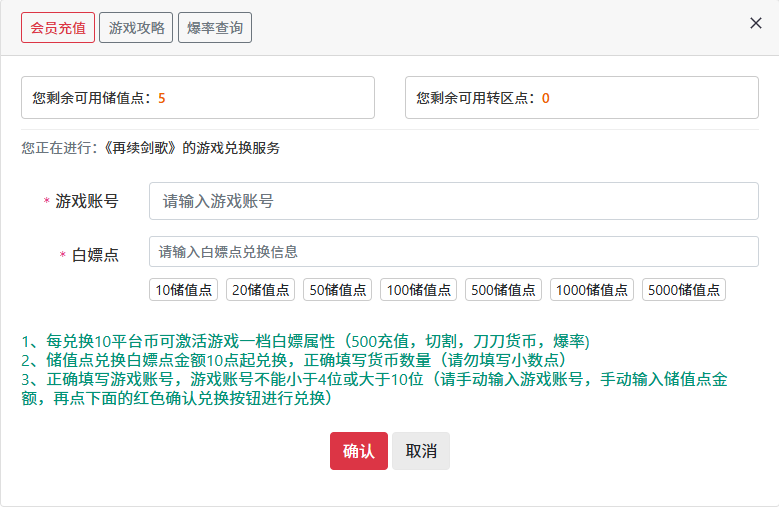The image size is (779, 507).
Task: Focus the 白嫖点 exchange input field
Action: point(453,252)
